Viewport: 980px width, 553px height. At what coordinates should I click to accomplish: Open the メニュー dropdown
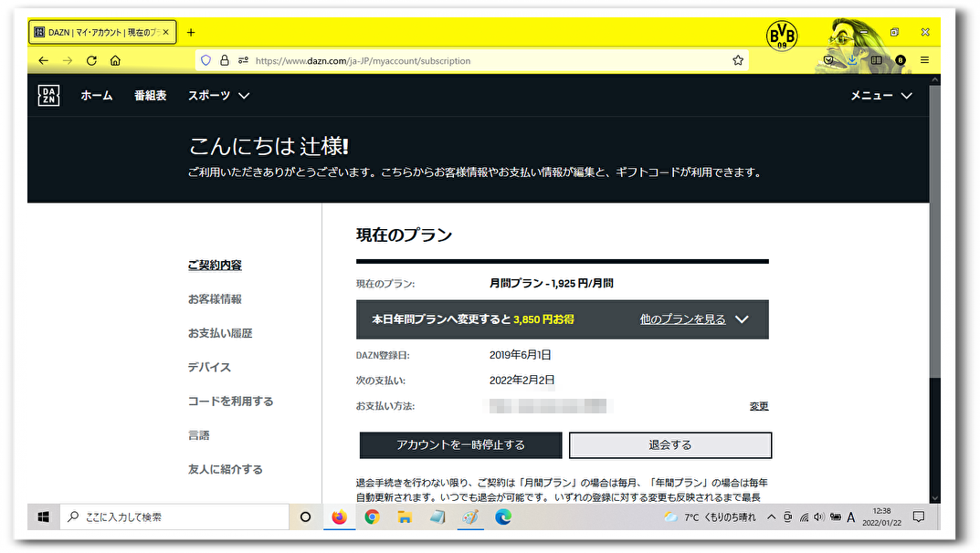click(x=880, y=95)
